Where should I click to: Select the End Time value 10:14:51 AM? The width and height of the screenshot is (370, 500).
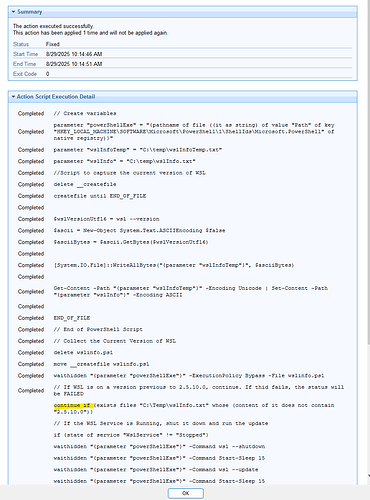click(x=74, y=64)
